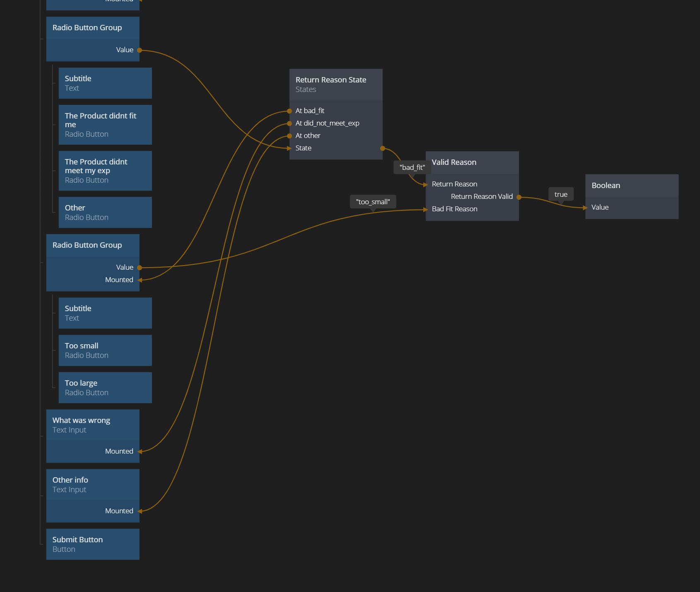This screenshot has width=700, height=592.
Task: Select the Too large radio button node
Action: click(105, 388)
